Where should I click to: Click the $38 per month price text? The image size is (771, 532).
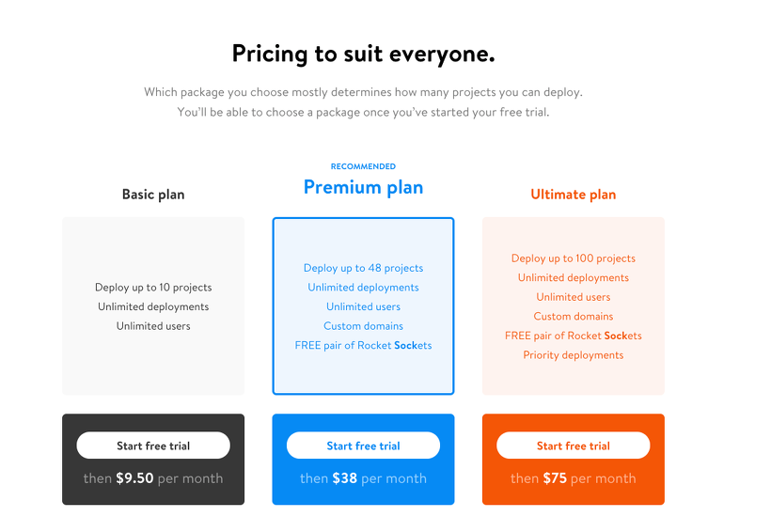click(x=363, y=478)
